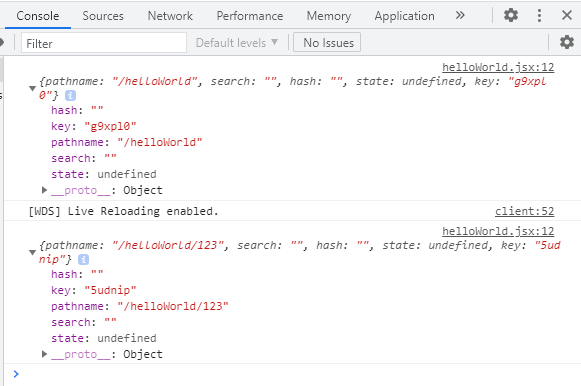The width and height of the screenshot is (581, 386).
Task: Open the client:52 source link
Action: pyautogui.click(x=524, y=211)
